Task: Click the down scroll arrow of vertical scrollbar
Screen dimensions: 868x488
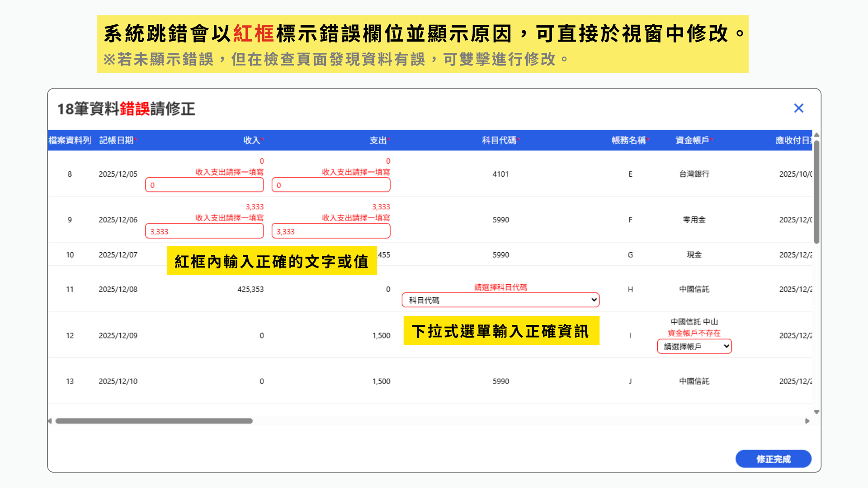Action: [x=816, y=412]
